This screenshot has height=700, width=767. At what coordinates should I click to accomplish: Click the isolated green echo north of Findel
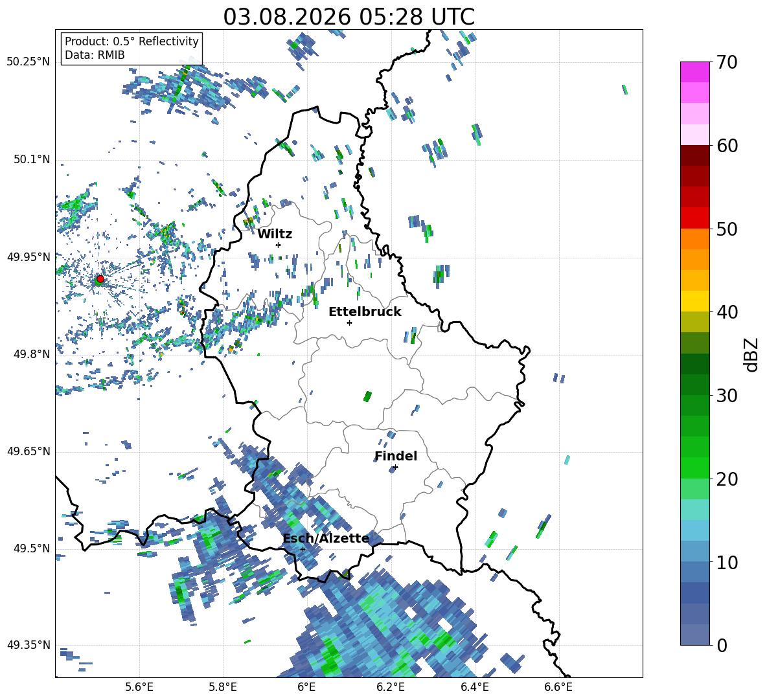click(x=367, y=396)
